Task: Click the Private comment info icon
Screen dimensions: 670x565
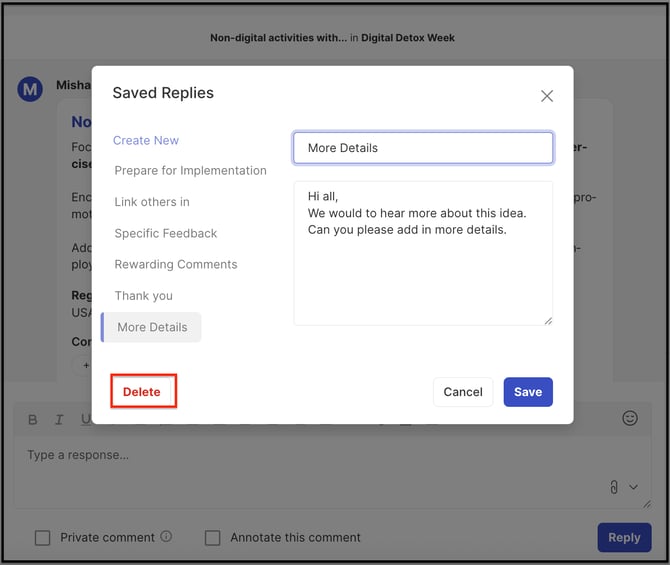Action: point(166,537)
